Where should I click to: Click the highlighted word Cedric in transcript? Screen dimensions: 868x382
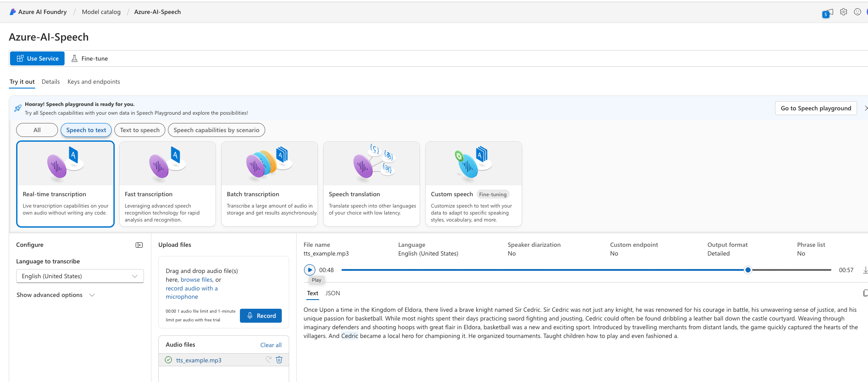[349, 336]
